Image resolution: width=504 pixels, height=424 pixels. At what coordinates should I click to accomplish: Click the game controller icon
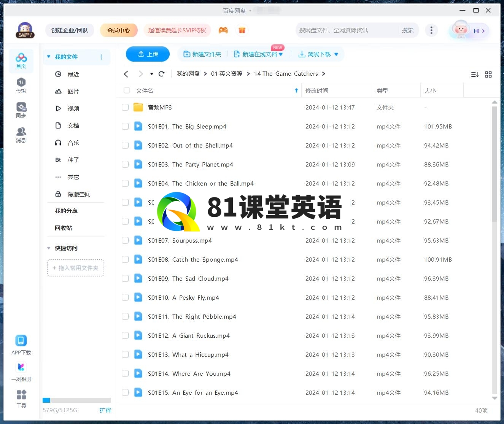[x=223, y=30]
